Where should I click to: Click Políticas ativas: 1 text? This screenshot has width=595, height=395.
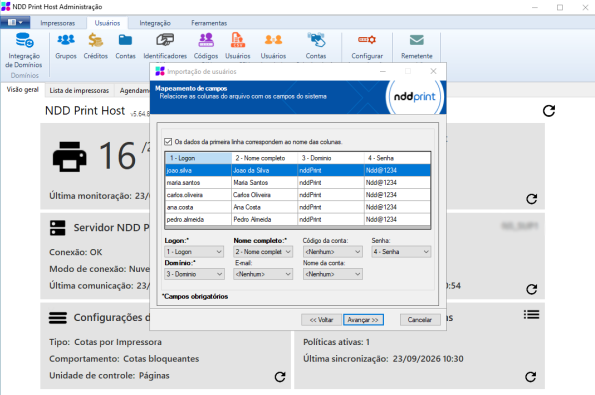(336, 342)
